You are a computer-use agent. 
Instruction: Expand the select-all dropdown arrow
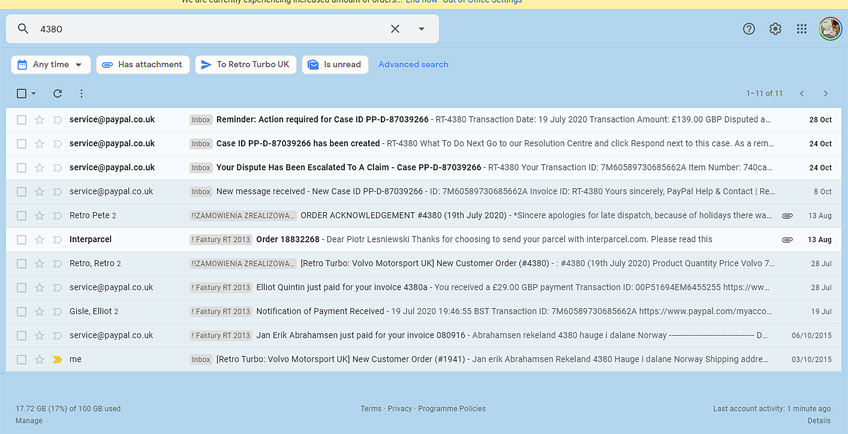(x=34, y=94)
